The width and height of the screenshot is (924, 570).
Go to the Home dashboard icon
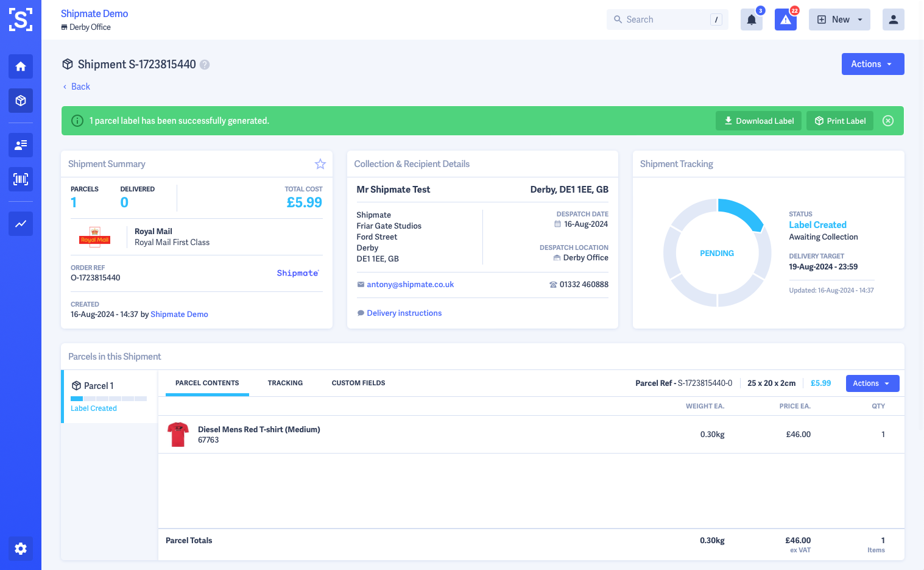tap(21, 66)
